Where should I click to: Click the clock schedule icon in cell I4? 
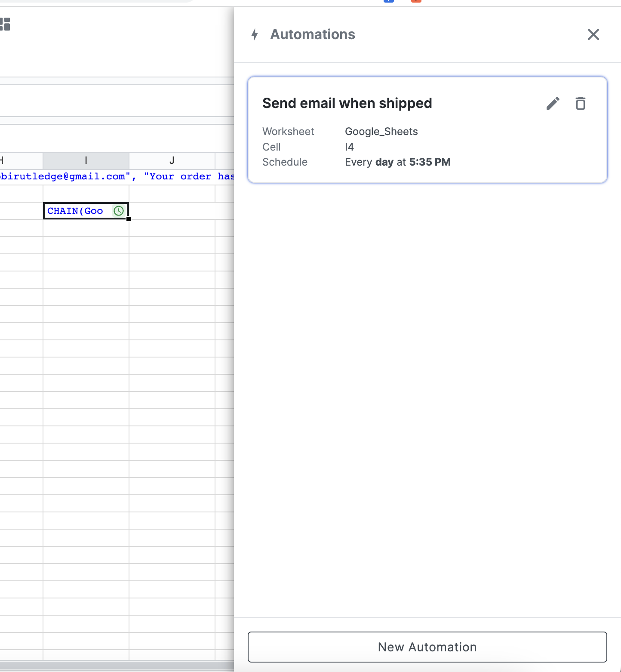119,211
